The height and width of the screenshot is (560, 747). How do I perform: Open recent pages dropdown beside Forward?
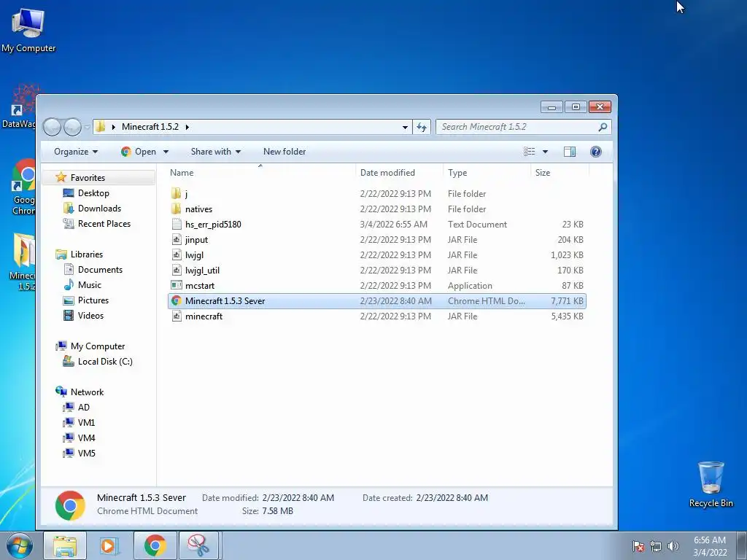click(88, 127)
